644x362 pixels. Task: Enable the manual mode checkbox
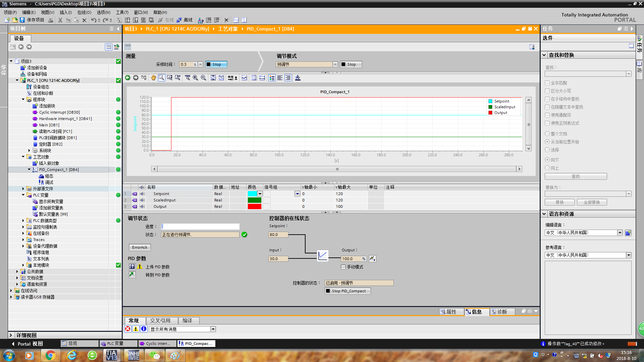click(343, 267)
